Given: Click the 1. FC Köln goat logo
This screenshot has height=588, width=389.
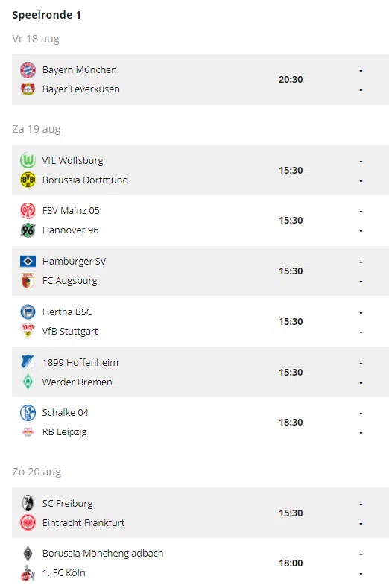Looking at the screenshot, I should point(28,573).
